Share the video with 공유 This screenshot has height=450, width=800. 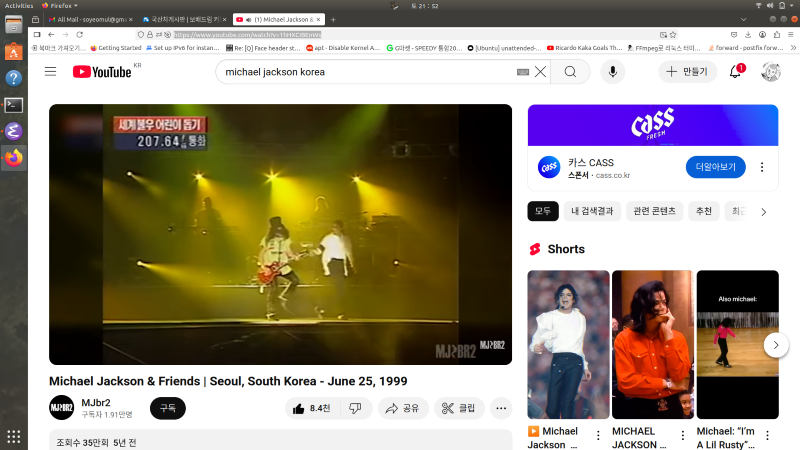[403, 408]
